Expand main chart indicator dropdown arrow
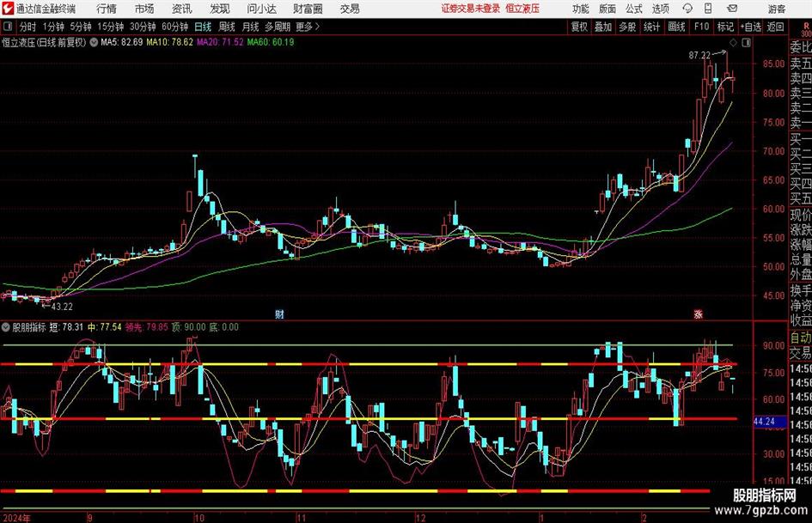 (94, 42)
